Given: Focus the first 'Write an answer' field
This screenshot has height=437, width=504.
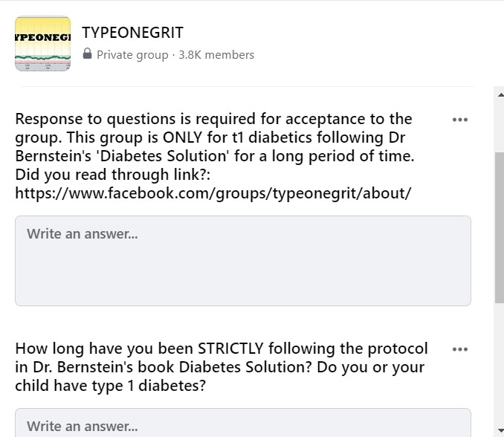Looking at the screenshot, I should tap(242, 260).
